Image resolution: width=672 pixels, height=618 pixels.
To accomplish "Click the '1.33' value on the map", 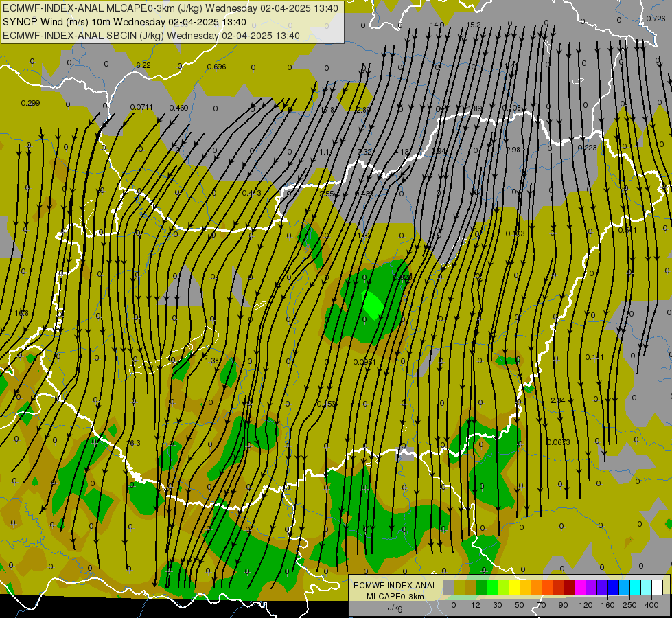I will 364,236.
